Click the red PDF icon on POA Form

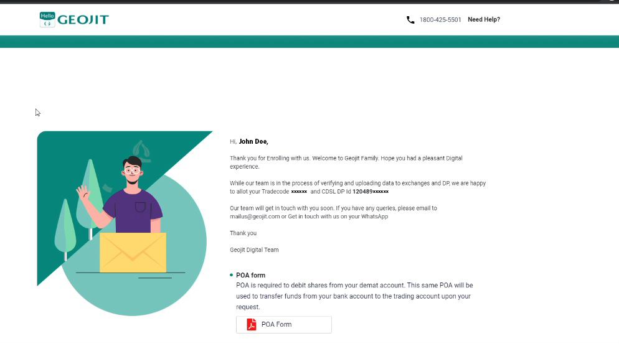coord(252,324)
